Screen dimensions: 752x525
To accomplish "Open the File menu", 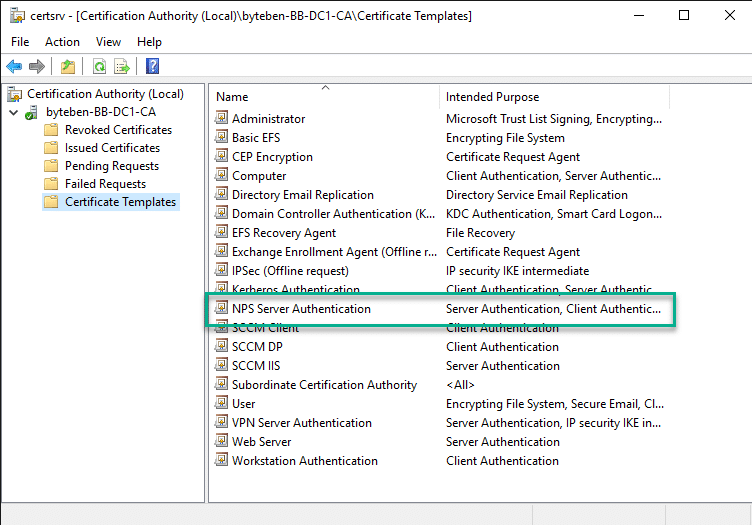I will (20, 42).
